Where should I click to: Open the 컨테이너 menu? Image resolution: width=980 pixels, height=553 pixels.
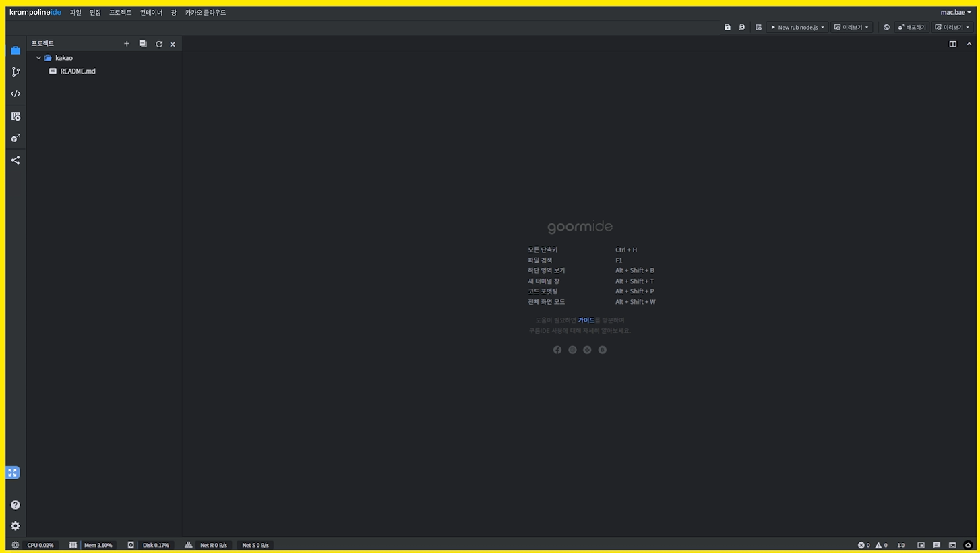(151, 13)
